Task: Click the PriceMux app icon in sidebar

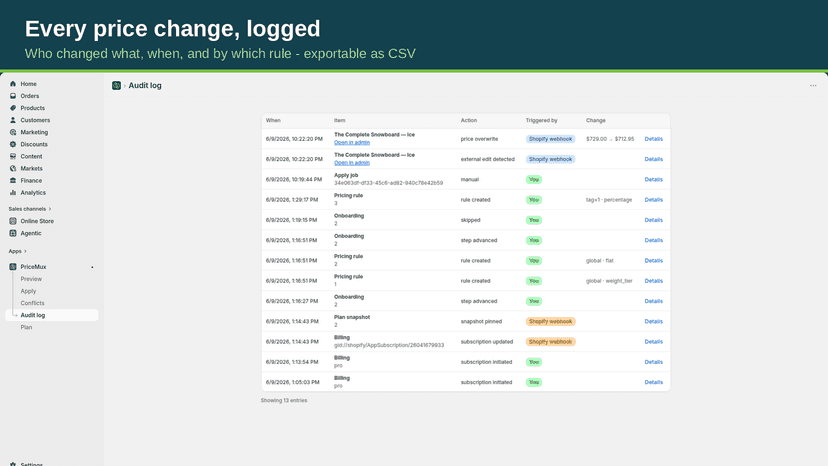Action: pyautogui.click(x=13, y=267)
